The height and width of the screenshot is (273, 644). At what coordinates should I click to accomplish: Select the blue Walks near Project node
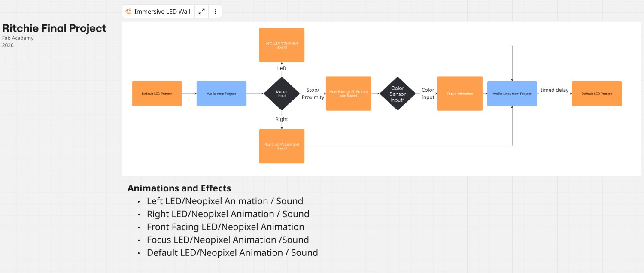click(222, 94)
